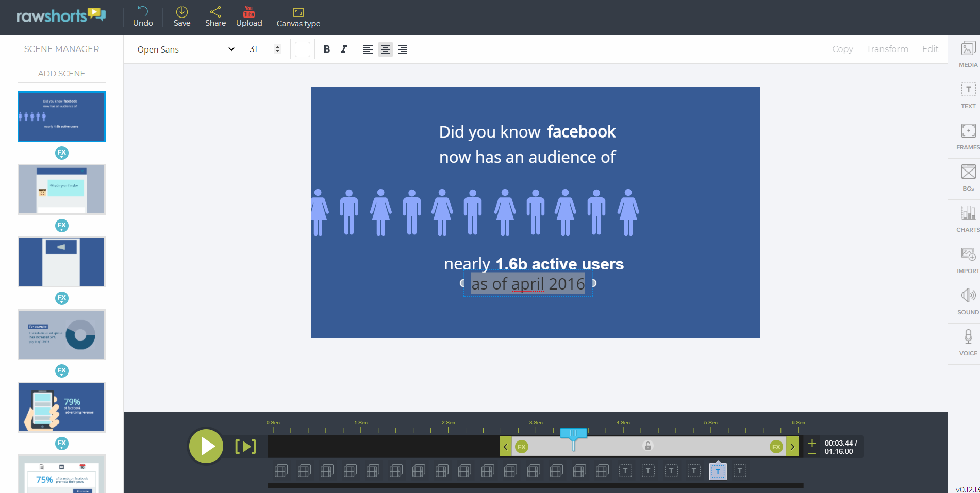Image resolution: width=980 pixels, height=493 pixels.
Task: Click the 'nearly 1.6b active users' text
Action: coord(534,264)
